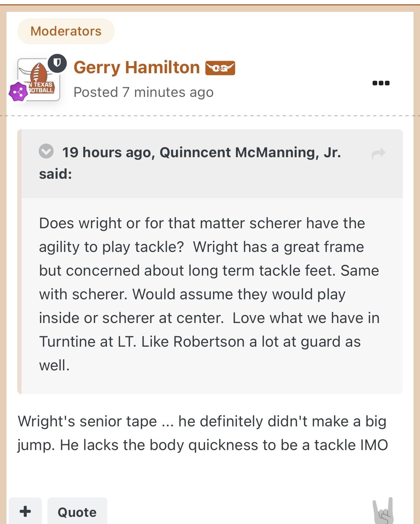The height and width of the screenshot is (524, 420).
Task: Click the quoted text about Wright and scherer
Action: click(202, 223)
